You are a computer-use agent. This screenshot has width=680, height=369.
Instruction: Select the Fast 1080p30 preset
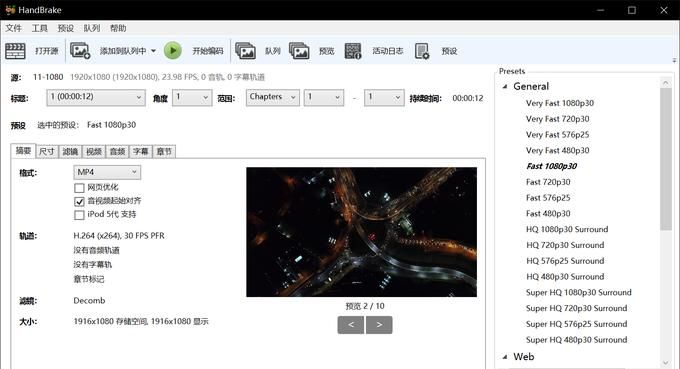(551, 166)
